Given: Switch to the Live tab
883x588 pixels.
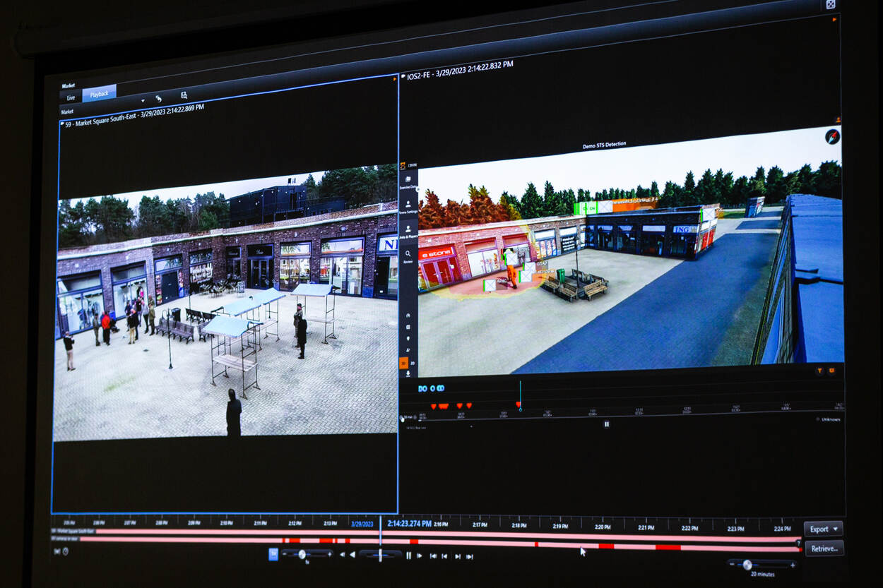Looking at the screenshot, I should [71, 97].
